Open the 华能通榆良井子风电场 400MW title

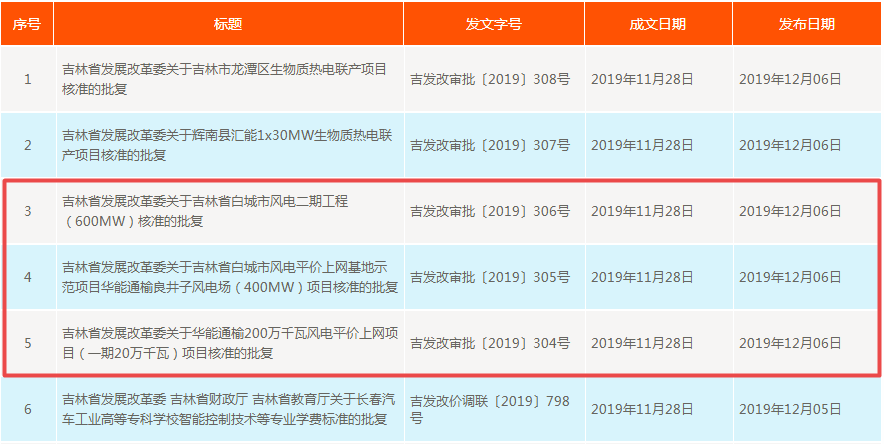230,277
